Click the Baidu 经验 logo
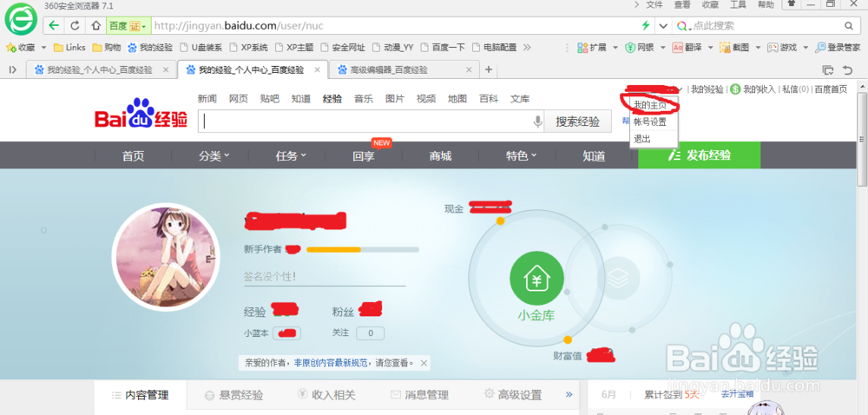The height and width of the screenshot is (415, 868). point(141,115)
